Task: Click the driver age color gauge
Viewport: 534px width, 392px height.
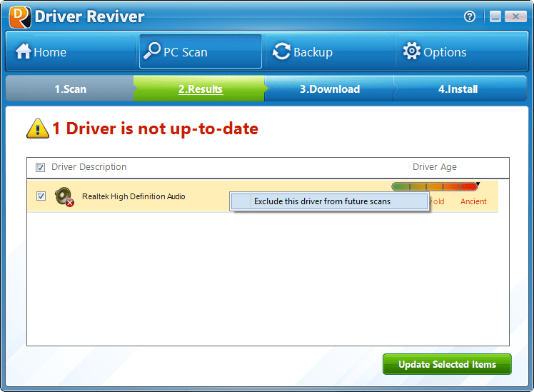Action: (435, 186)
